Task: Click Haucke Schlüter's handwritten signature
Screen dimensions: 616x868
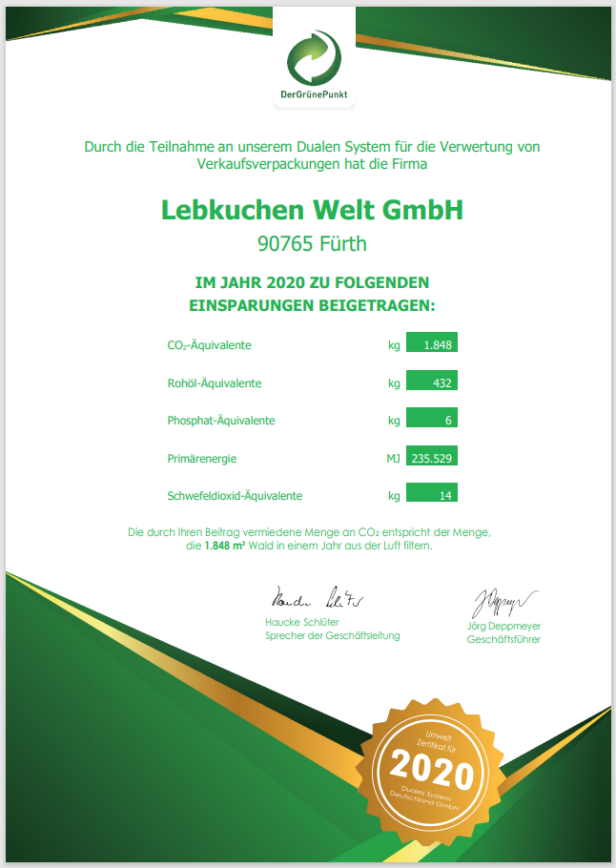Action: (x=318, y=598)
